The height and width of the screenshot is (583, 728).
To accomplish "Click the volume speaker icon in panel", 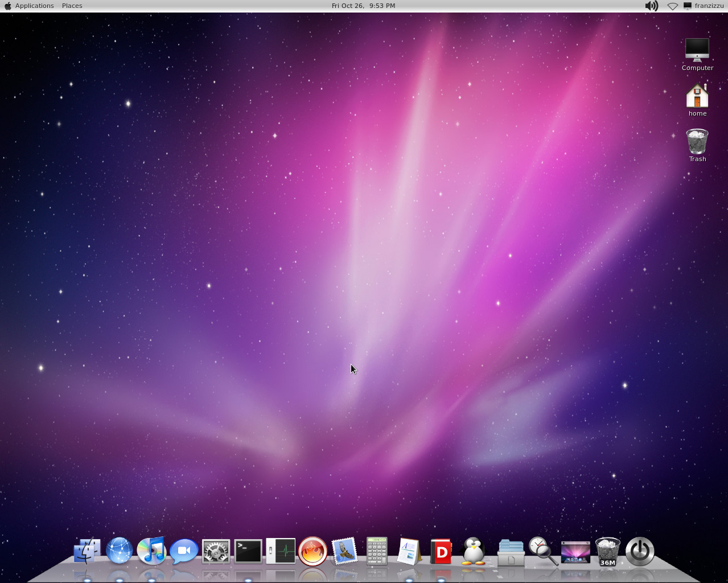I will [x=651, y=6].
